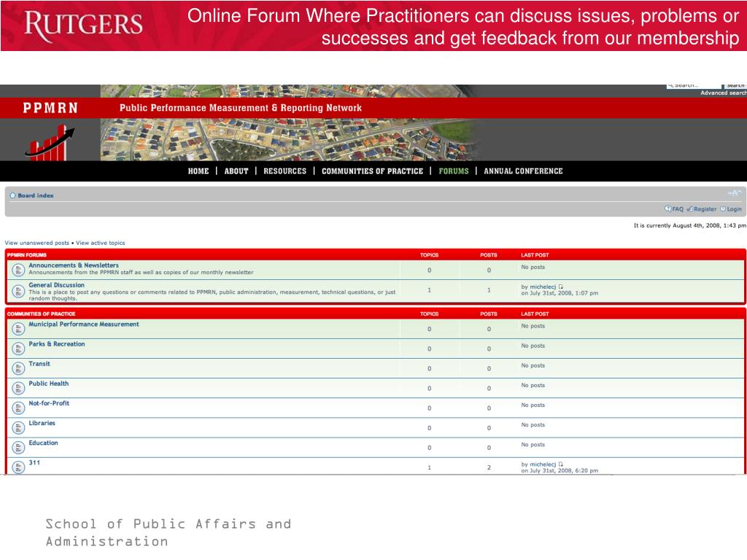Click 'July 31st, 2008, 6:20 pm' timestamp
Image resolution: width=747 pixels, height=560 pixels.
[564, 471]
